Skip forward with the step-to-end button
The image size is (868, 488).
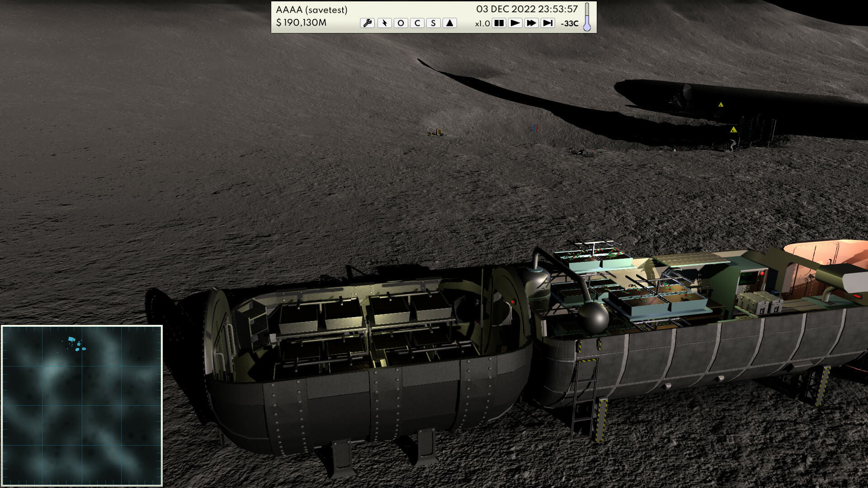click(547, 23)
